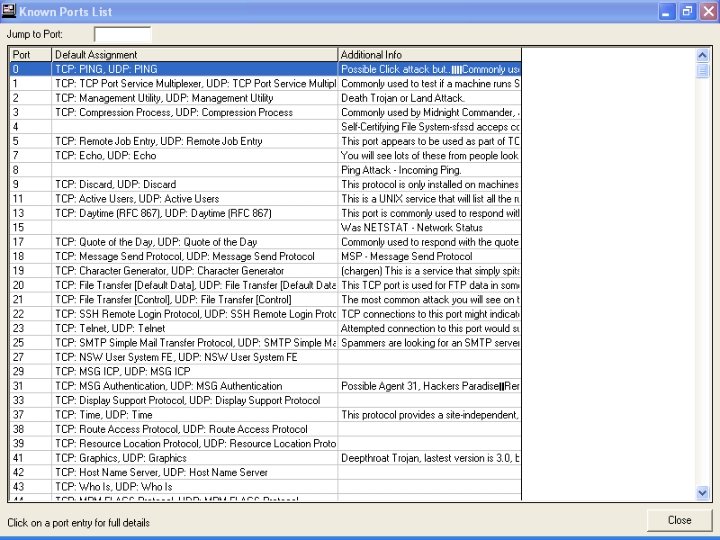Click 'Death Trojan or Land Attack.' info cell

pyautogui.click(x=429, y=98)
